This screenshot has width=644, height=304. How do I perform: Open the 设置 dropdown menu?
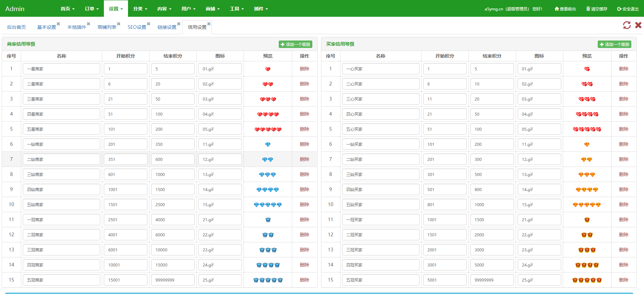(x=116, y=9)
